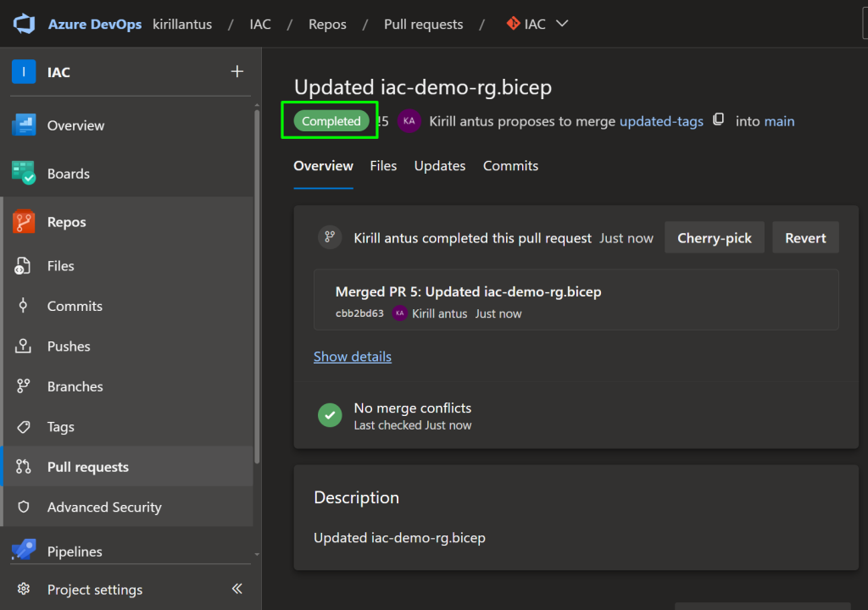Open the Branches page in sidebar

(75, 386)
